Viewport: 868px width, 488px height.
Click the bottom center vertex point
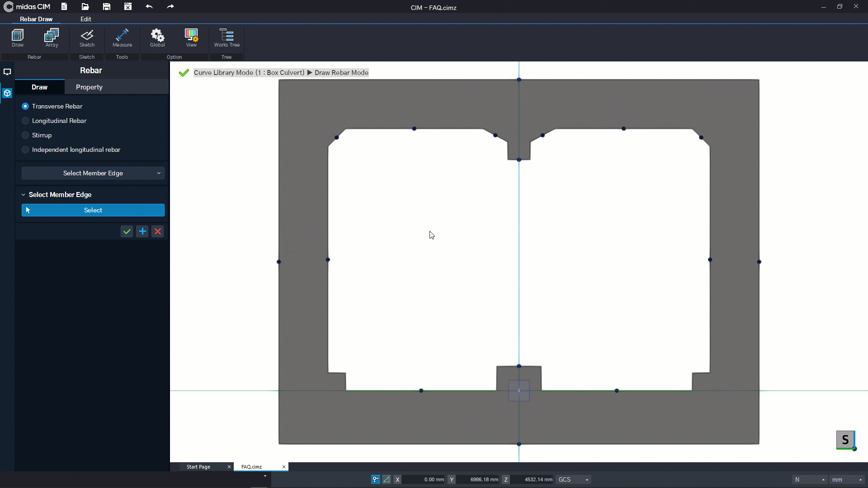pyautogui.click(x=519, y=444)
